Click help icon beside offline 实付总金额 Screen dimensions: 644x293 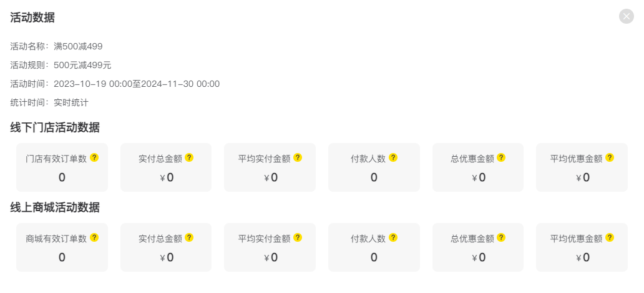[x=189, y=157]
